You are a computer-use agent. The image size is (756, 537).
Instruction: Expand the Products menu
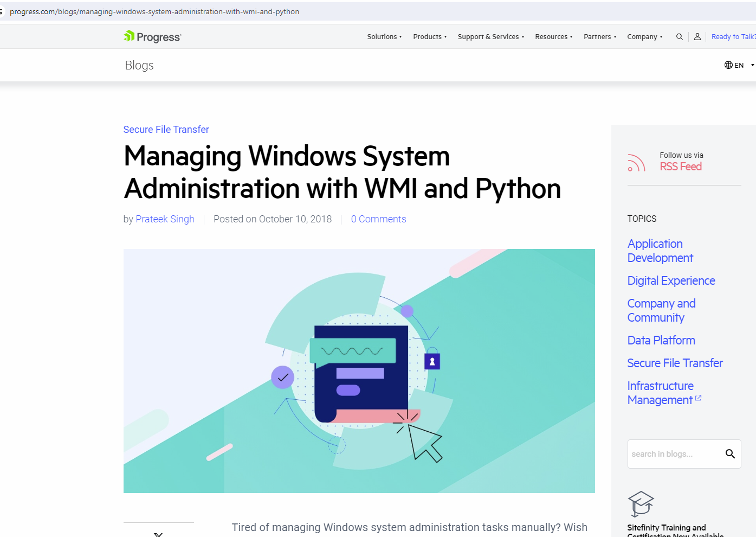tap(430, 37)
